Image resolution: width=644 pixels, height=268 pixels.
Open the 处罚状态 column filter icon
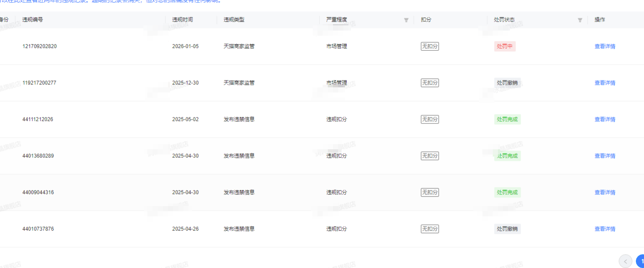580,20
